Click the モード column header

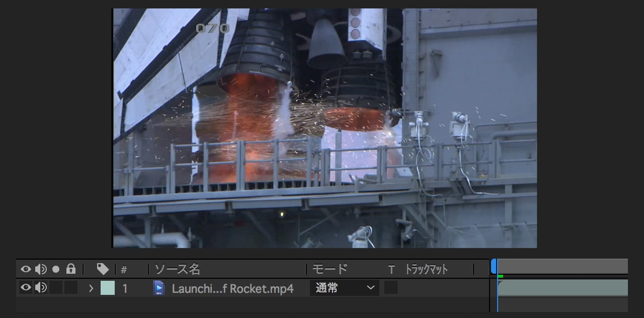(x=330, y=269)
